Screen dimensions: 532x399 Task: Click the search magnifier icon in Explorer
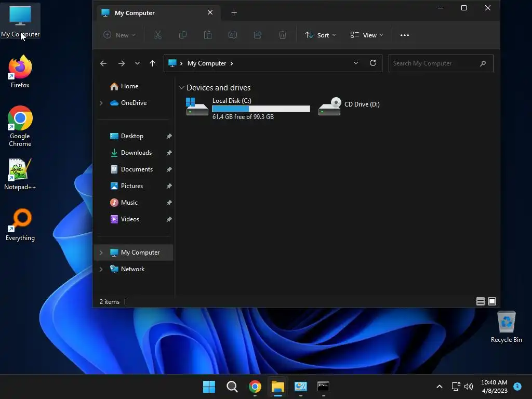483,63
